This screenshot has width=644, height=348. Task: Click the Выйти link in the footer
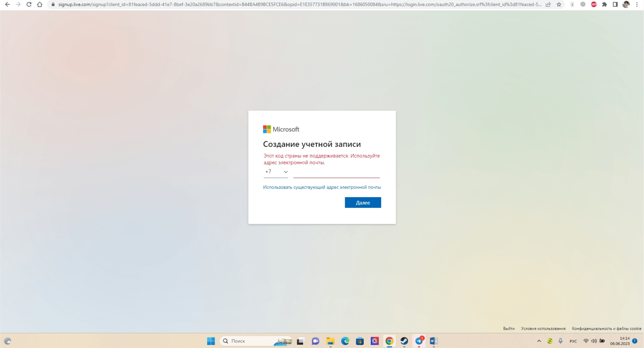click(x=509, y=328)
